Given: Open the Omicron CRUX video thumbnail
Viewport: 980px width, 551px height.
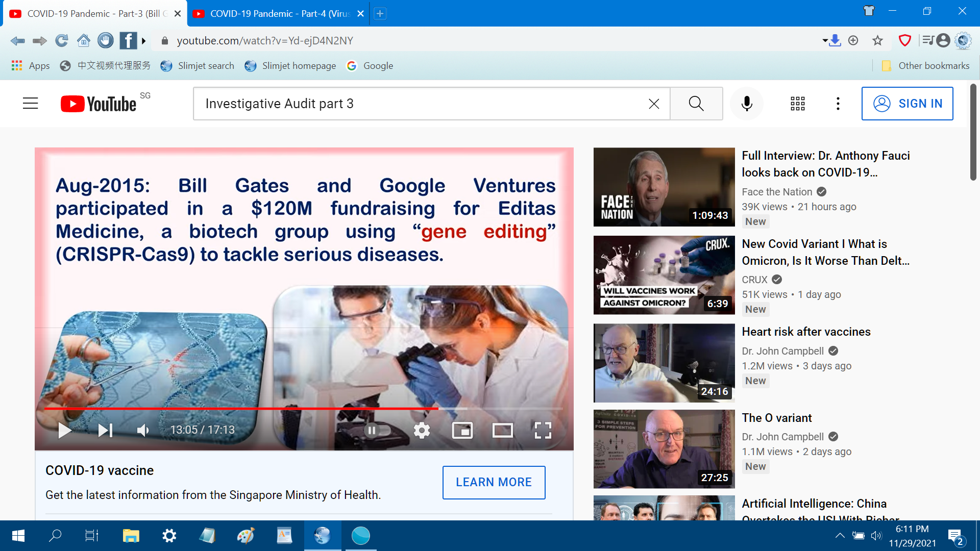Looking at the screenshot, I should coord(664,275).
